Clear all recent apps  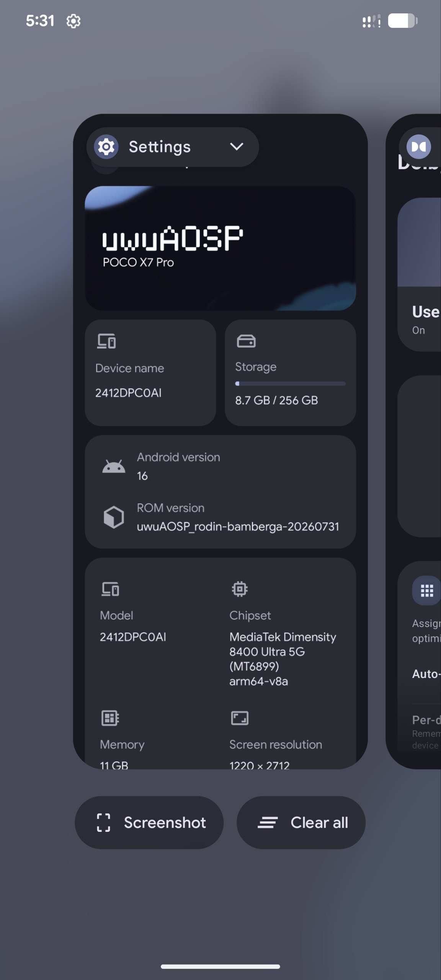[301, 823]
